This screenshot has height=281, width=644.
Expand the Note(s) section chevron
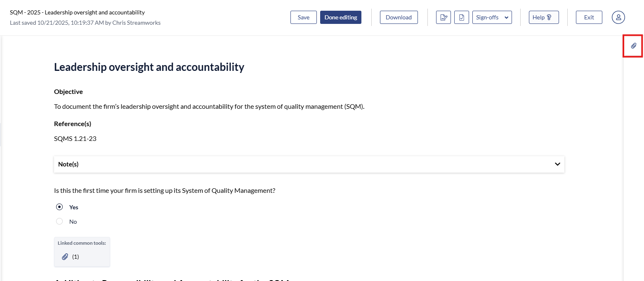coord(557,164)
